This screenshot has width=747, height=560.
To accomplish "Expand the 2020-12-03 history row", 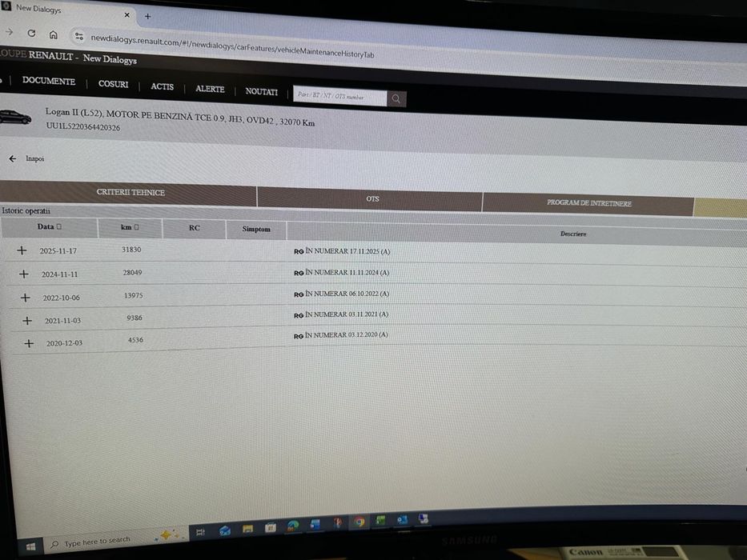I will click(29, 343).
